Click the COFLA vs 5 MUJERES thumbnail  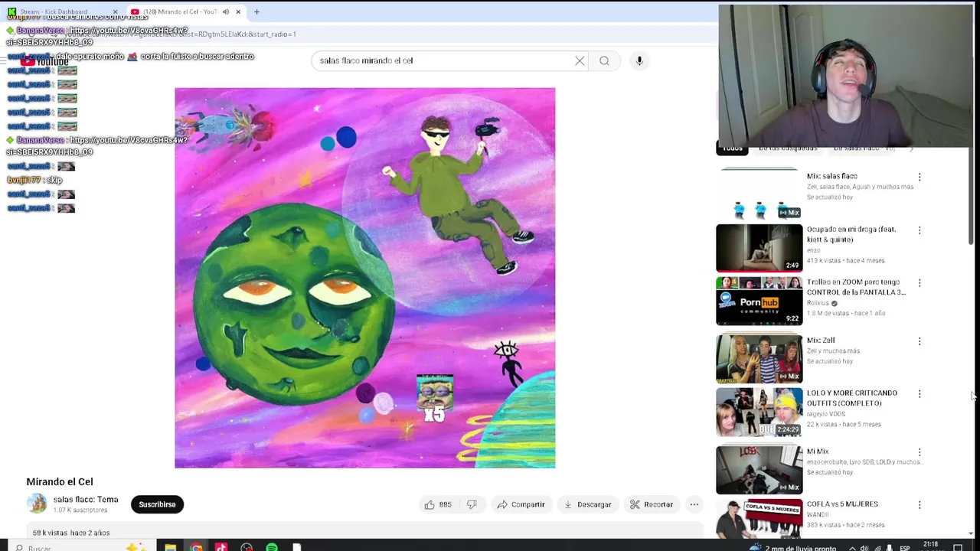click(759, 518)
